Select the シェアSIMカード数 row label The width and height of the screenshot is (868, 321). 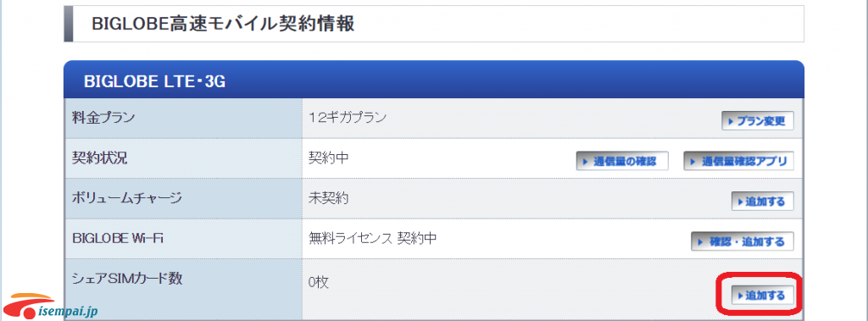tap(127, 279)
